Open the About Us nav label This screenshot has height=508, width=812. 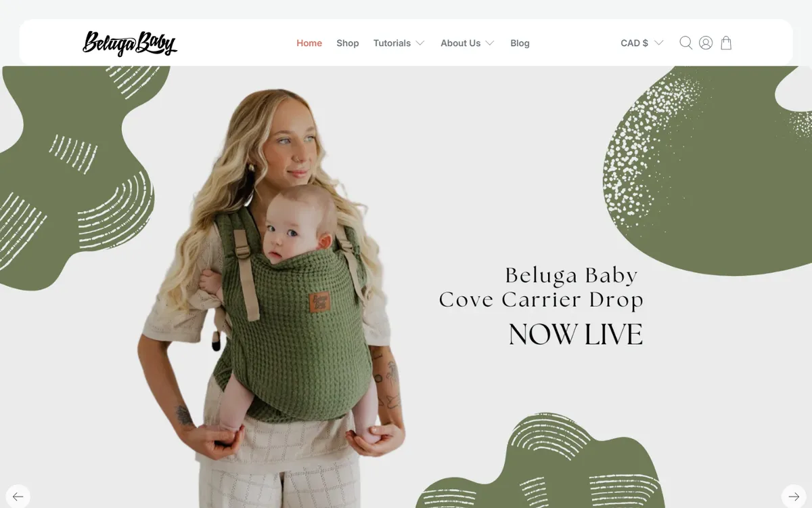pyautogui.click(x=460, y=43)
